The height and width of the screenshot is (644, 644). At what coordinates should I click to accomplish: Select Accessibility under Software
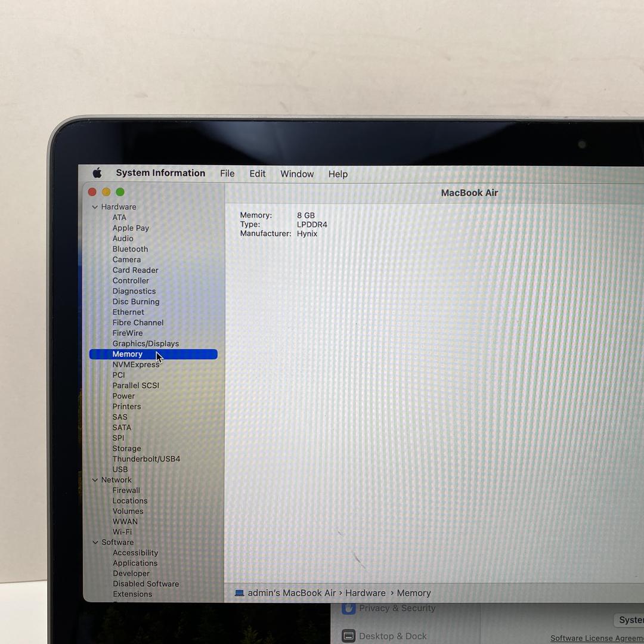point(135,553)
